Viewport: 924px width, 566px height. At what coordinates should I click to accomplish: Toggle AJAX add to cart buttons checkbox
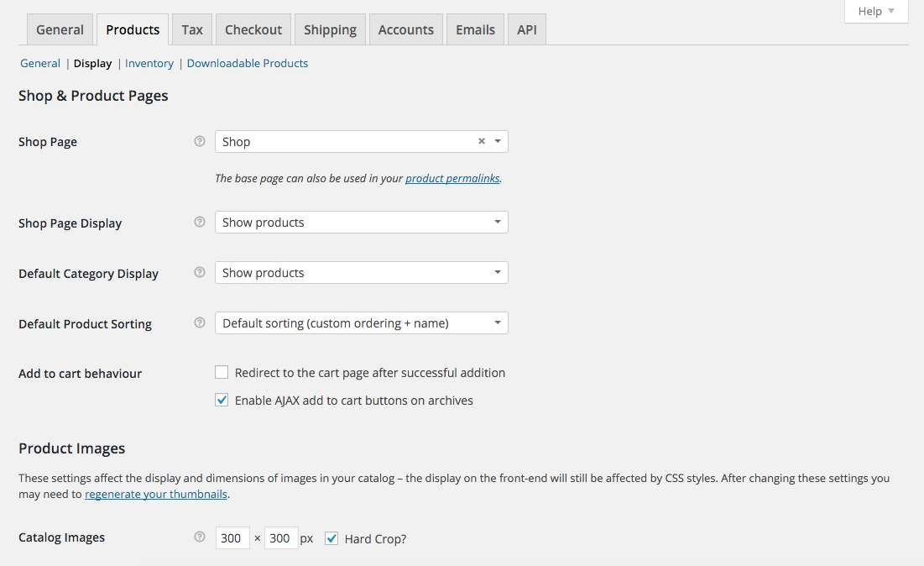(222, 401)
